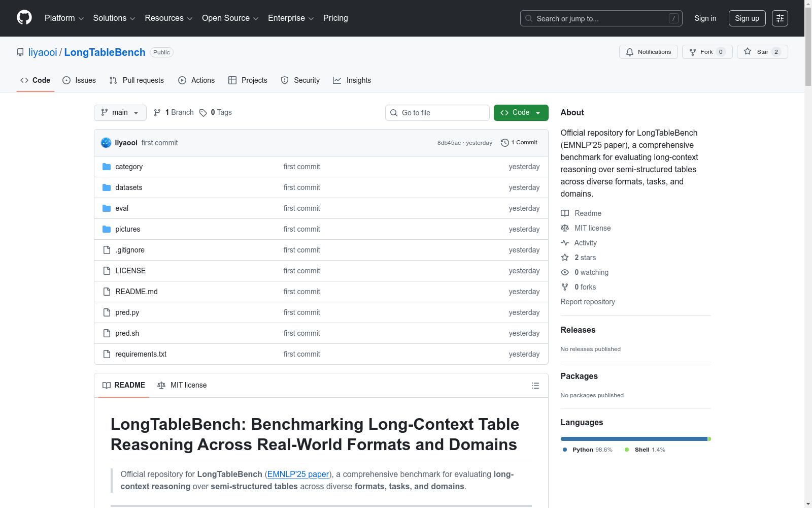This screenshot has width=812, height=508.
Task: Open the Actions tab
Action: click(x=196, y=80)
